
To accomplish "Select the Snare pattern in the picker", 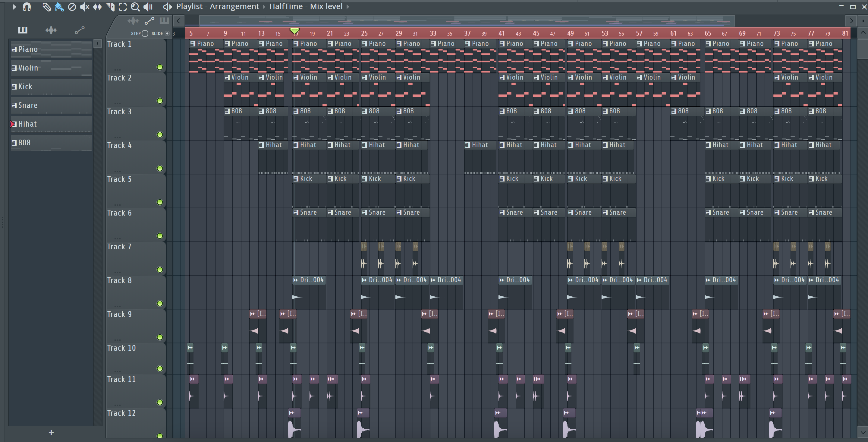I will (x=51, y=105).
